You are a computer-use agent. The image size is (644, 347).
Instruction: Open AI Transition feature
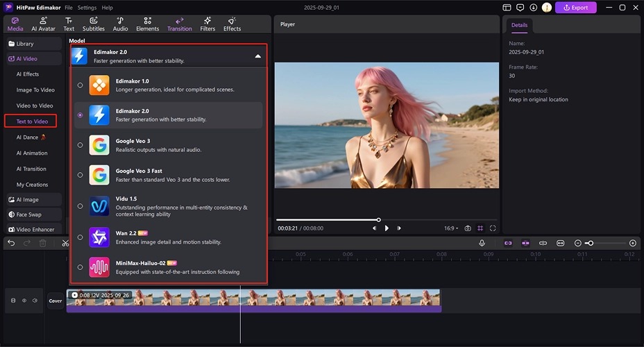tap(31, 169)
